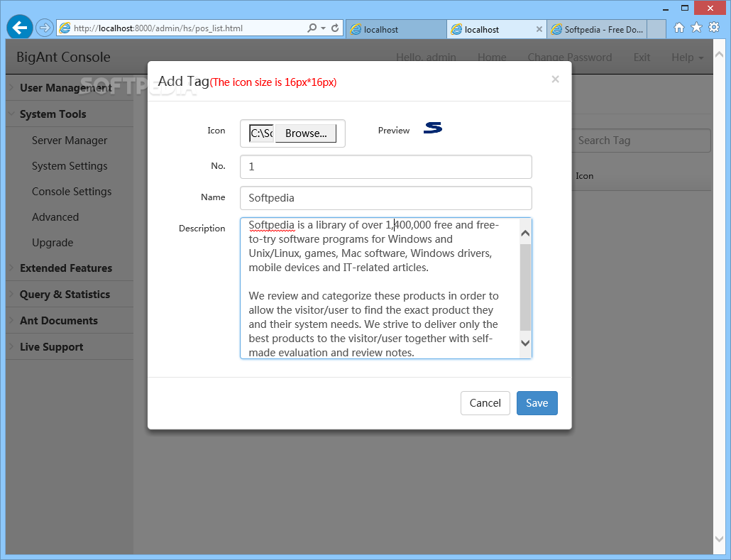
Task: Click the Description scrollbar down arrow
Action: pos(525,344)
